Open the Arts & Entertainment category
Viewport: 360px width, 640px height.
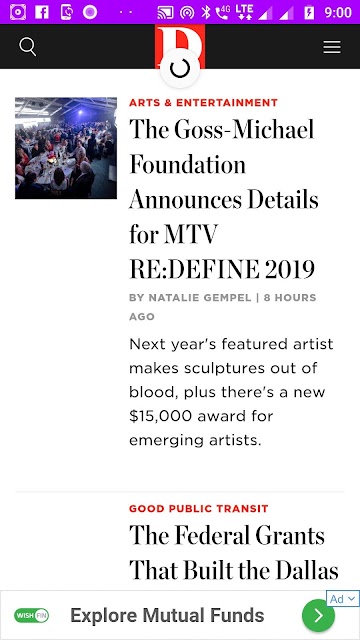pyautogui.click(x=203, y=102)
